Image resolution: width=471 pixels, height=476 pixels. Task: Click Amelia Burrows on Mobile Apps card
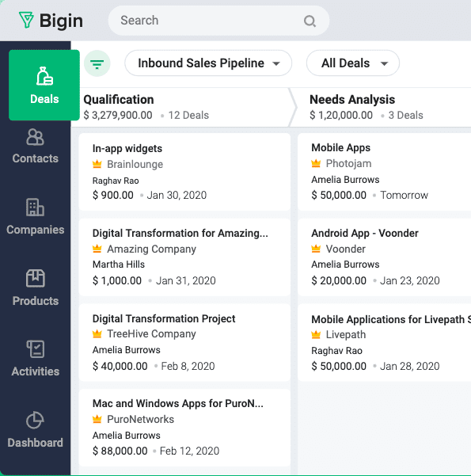[345, 180]
